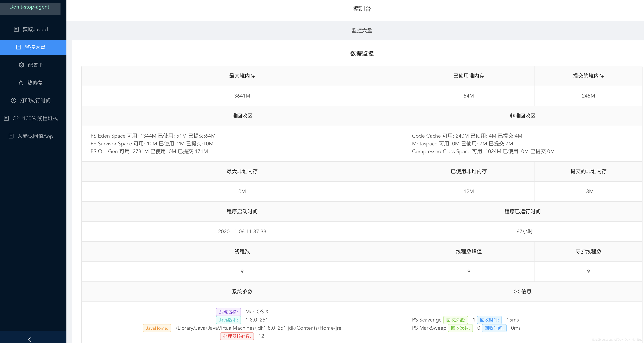Open the CPU100% 线程堆栈 panel icon
This screenshot has height=343, width=644.
click(6, 118)
